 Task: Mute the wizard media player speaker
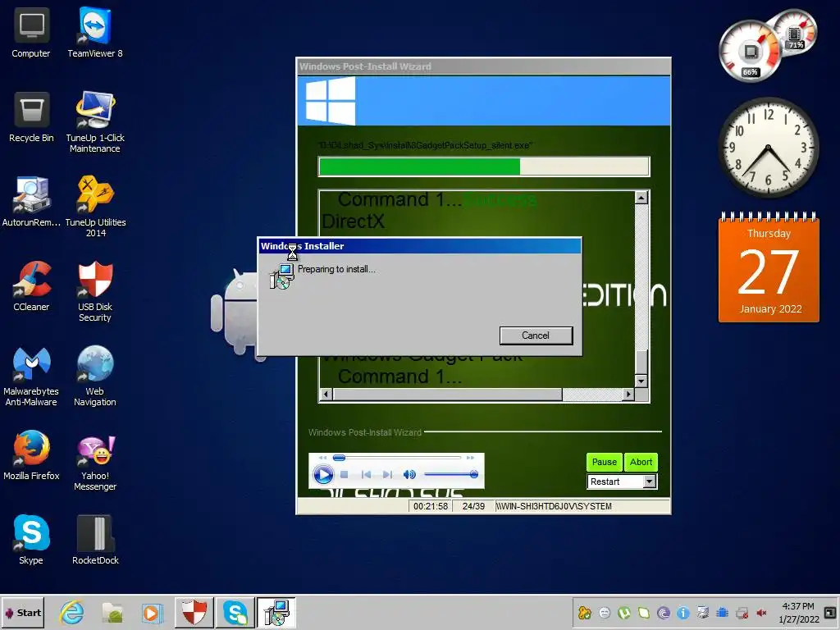click(x=409, y=475)
